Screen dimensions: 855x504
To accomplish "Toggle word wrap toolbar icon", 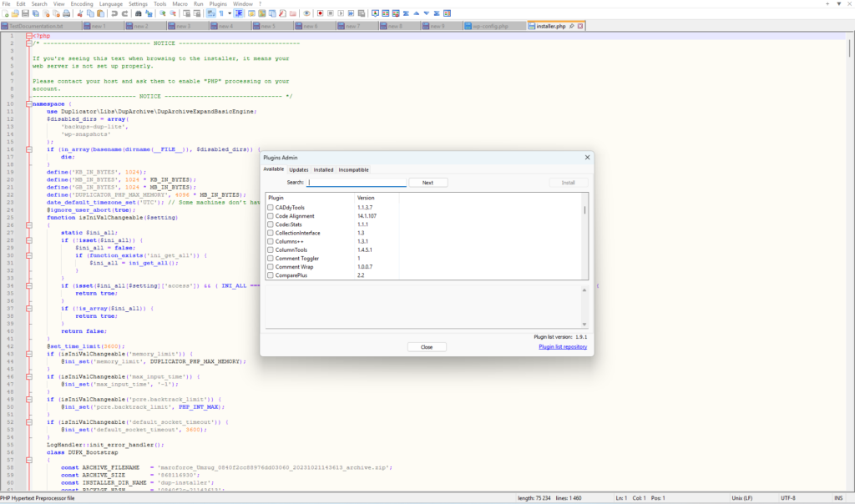I will click(211, 13).
